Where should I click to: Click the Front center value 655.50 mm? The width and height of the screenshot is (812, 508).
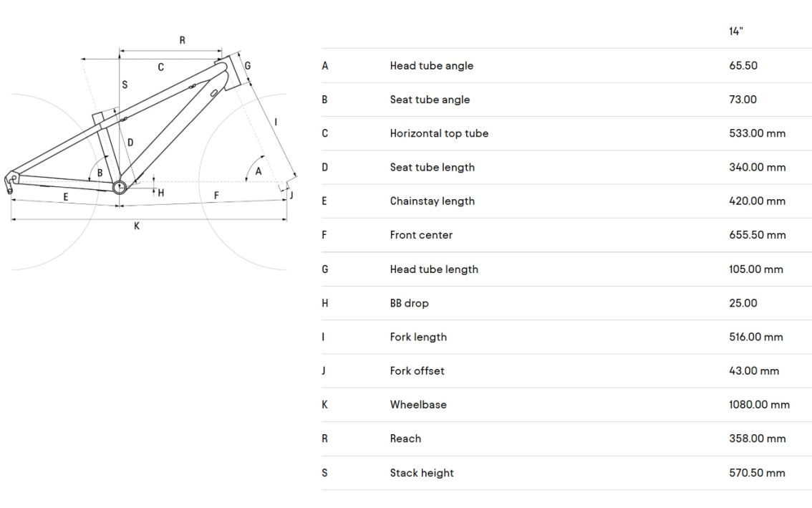point(757,235)
